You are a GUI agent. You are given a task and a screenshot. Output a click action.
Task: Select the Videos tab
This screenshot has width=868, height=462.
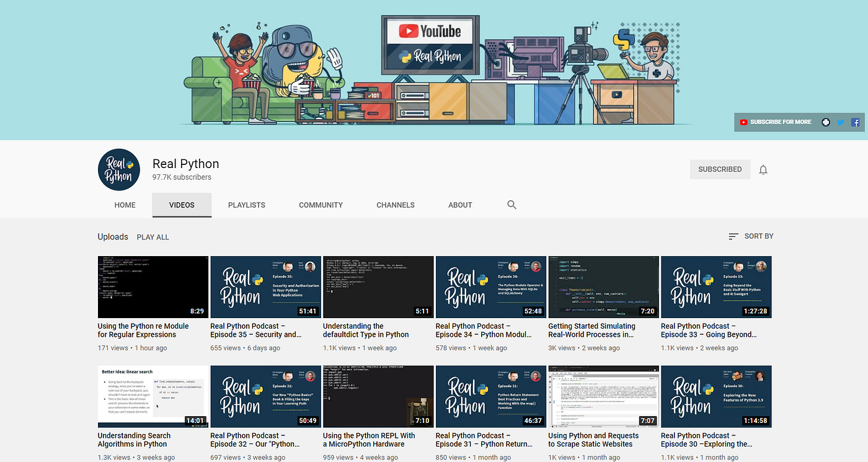182,205
